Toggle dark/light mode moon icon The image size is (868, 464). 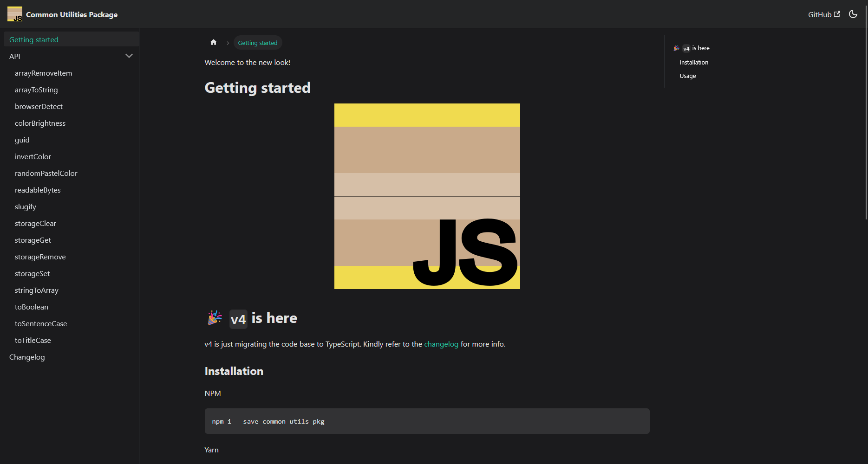point(853,14)
